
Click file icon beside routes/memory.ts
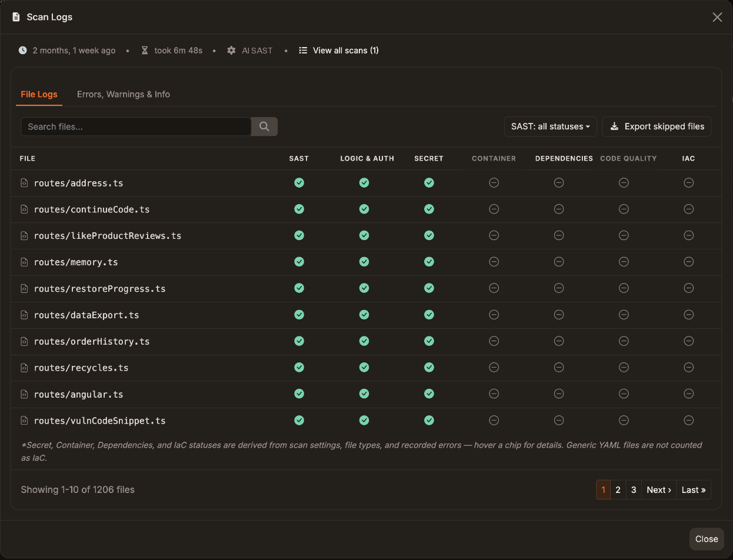point(24,262)
